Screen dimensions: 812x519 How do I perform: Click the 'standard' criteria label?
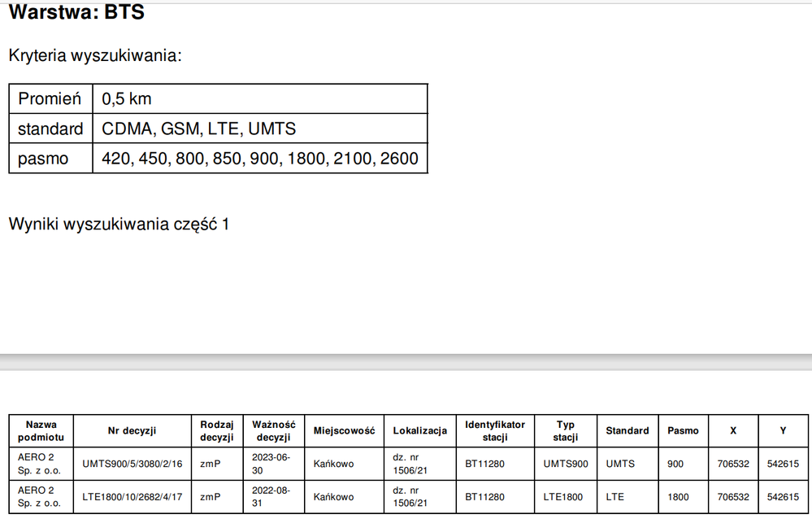point(50,129)
